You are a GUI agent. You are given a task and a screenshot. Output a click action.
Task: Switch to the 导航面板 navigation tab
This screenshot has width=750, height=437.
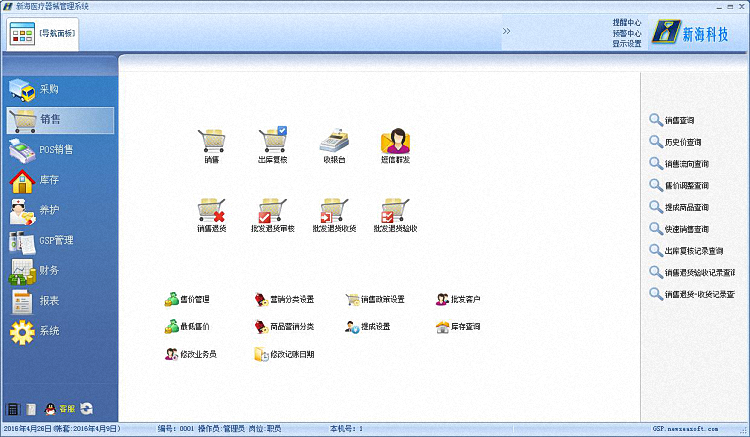[43, 33]
